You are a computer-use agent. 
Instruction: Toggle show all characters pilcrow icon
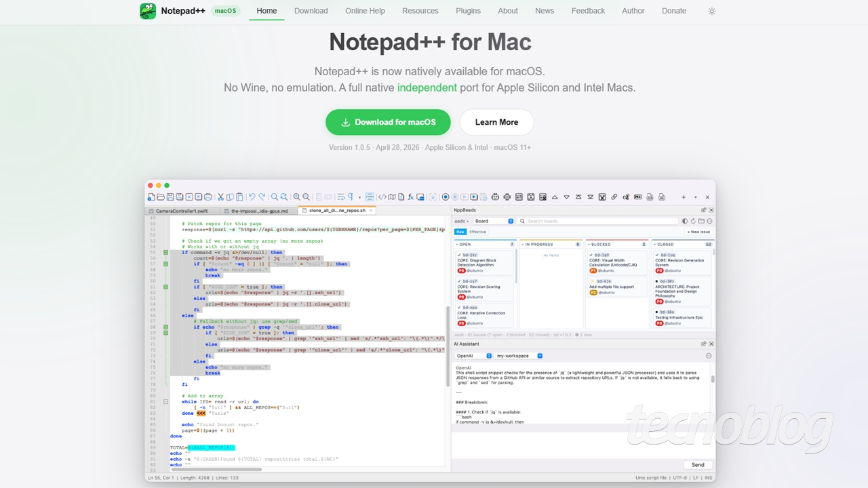click(351, 197)
